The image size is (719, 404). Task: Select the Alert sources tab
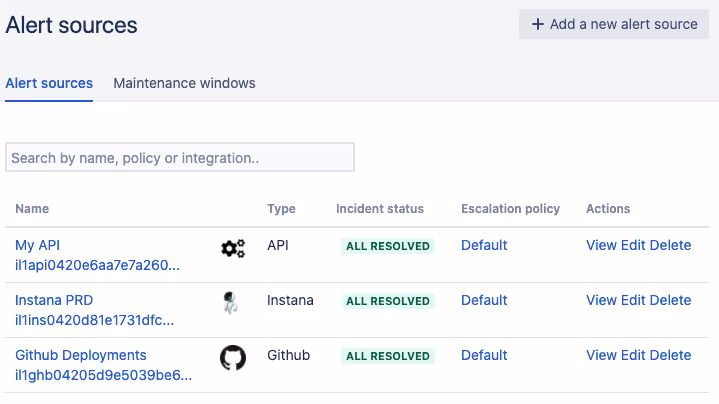(49, 83)
